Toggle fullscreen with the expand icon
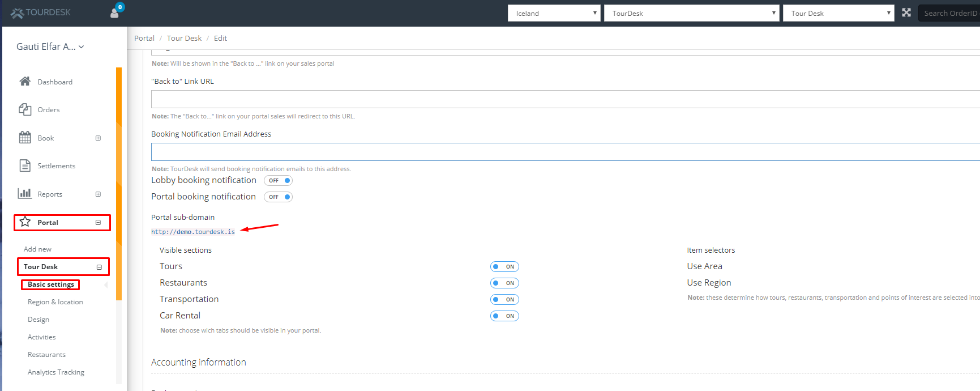980x391 pixels. click(906, 12)
